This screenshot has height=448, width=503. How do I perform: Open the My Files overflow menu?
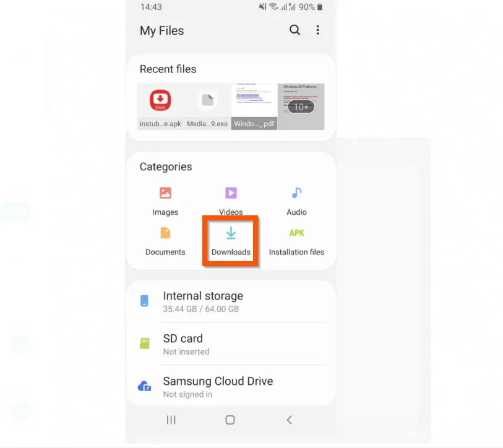(x=318, y=30)
